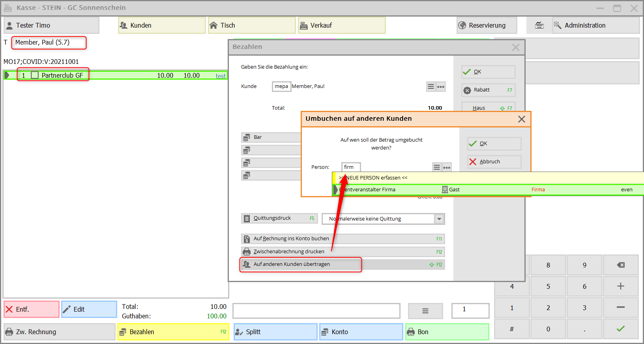Toggle checkbox on Partnerclub GF row
The width and height of the screenshot is (644, 344).
tap(35, 75)
